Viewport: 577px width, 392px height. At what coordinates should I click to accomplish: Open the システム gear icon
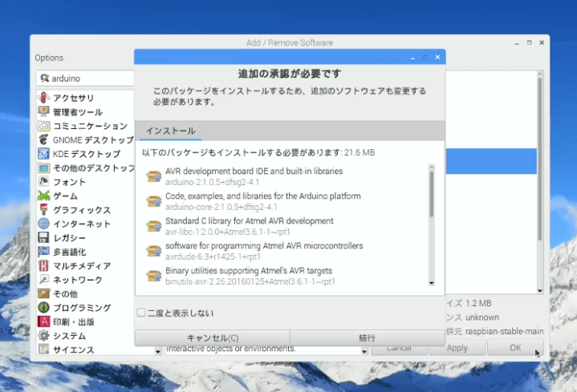coord(43,335)
